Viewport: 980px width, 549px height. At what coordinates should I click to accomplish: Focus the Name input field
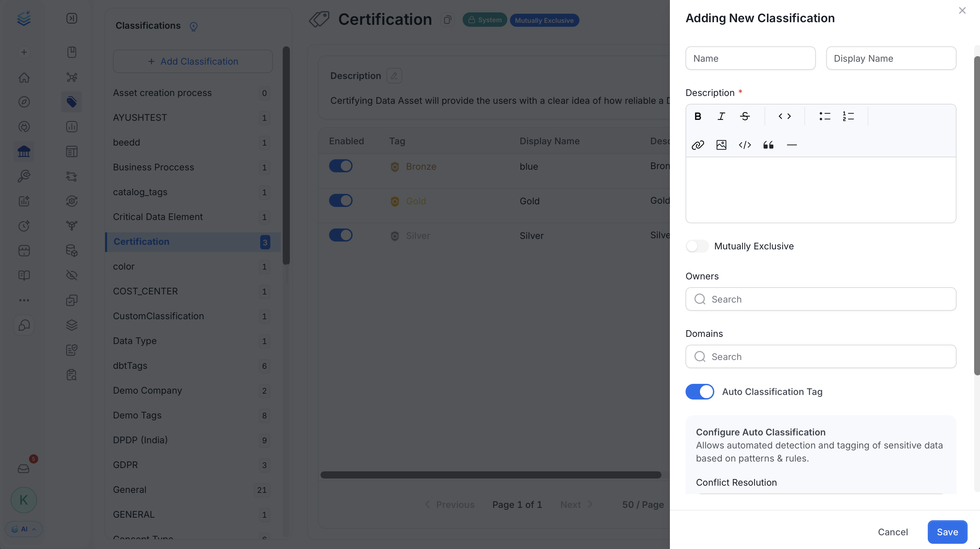pyautogui.click(x=750, y=58)
